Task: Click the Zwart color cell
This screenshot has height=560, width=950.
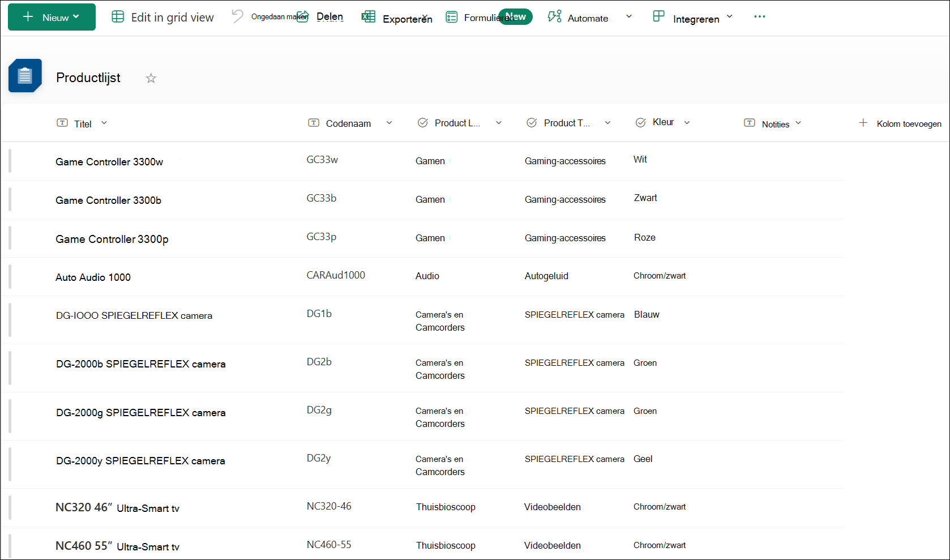Action: point(645,198)
